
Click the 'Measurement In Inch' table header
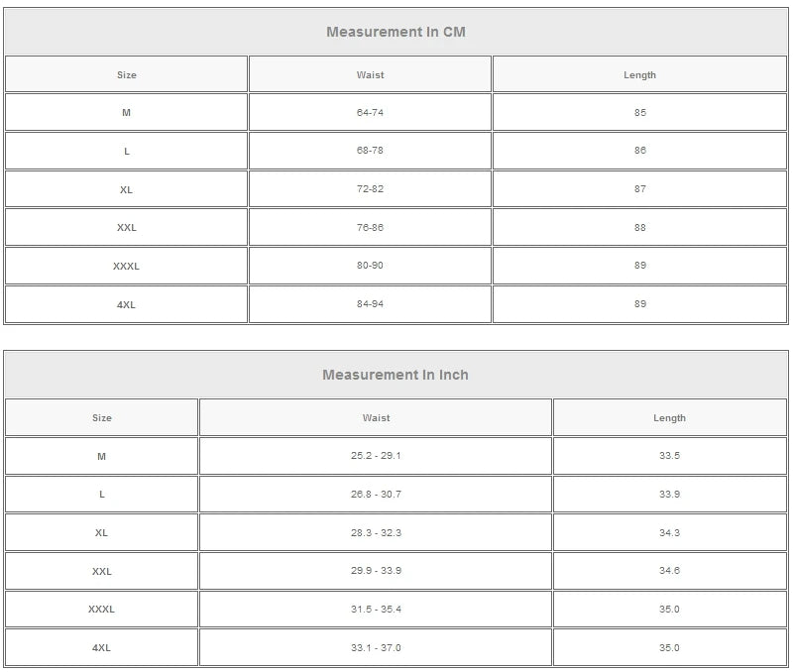click(396, 375)
